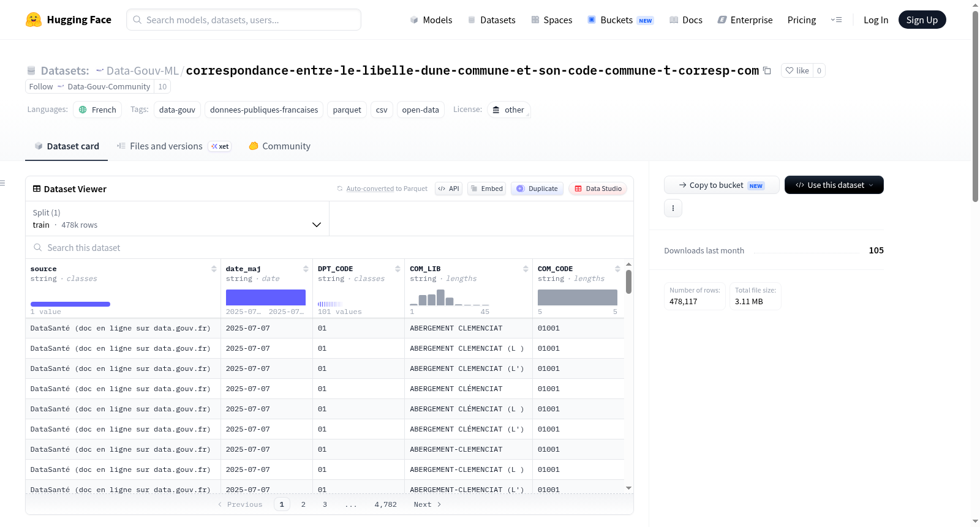Click Log In

pyautogui.click(x=876, y=20)
